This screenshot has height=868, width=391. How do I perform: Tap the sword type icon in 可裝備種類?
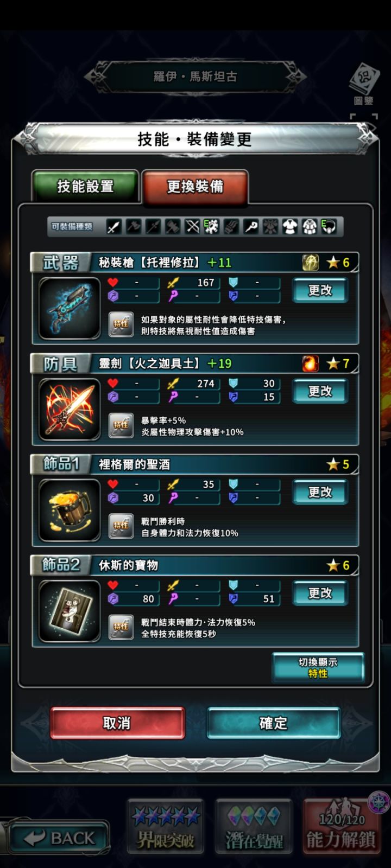(113, 227)
